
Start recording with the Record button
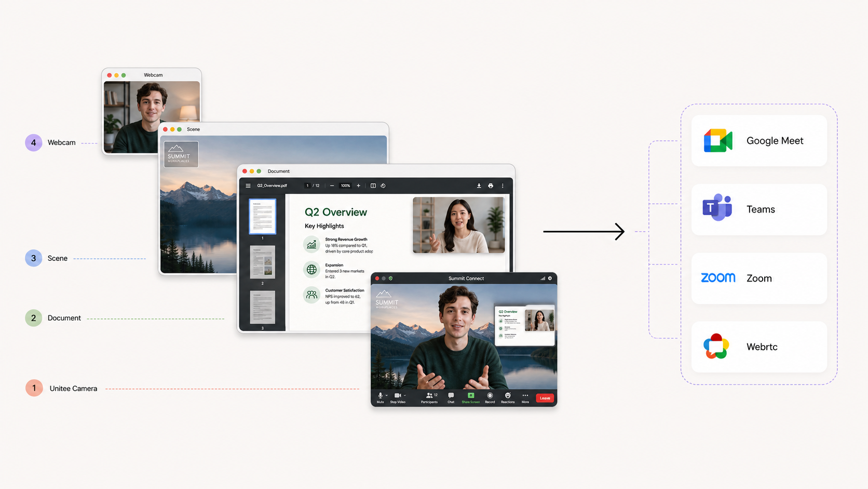coord(490,398)
